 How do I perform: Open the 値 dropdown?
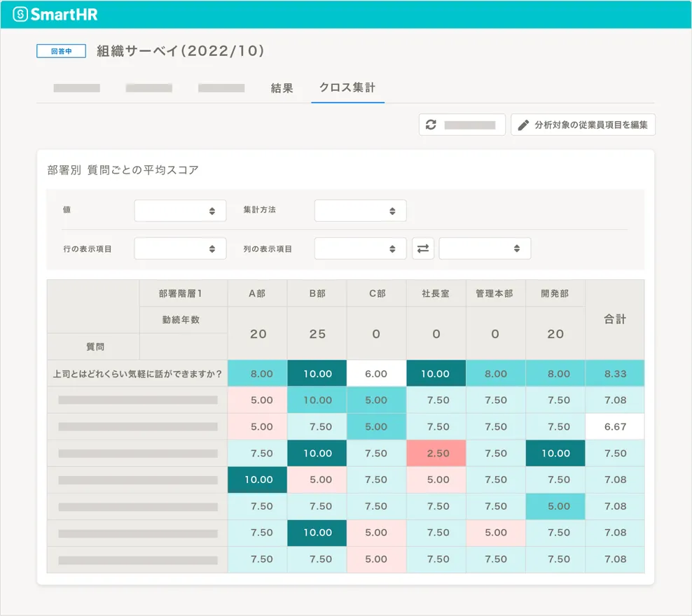[180, 210]
